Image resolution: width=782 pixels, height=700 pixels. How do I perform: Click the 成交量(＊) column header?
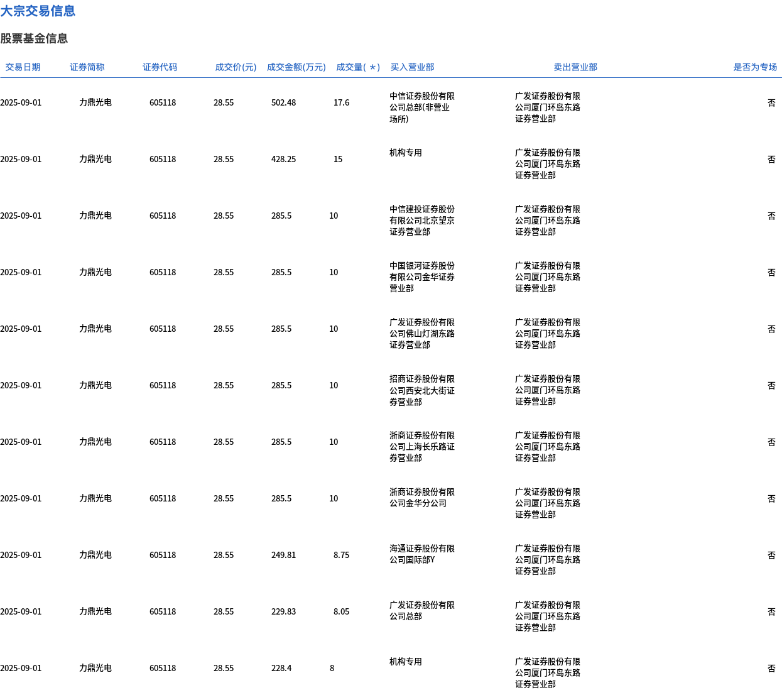pos(358,67)
